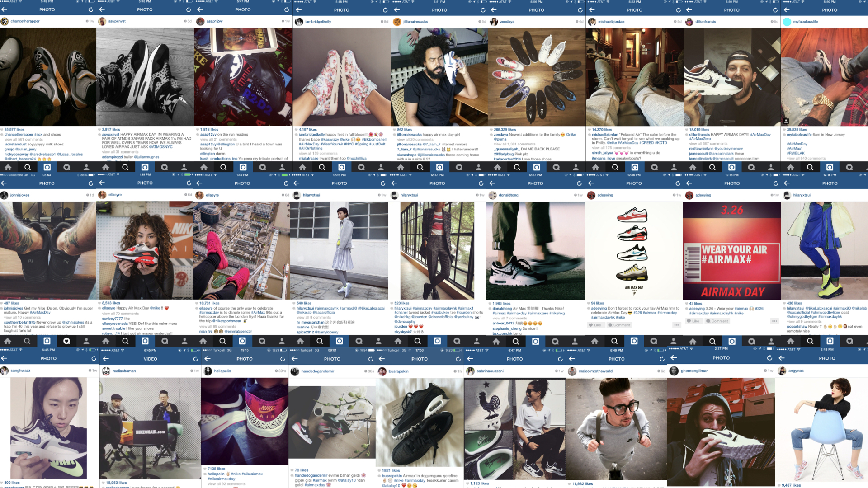Tap '265,329 likes' on zendaya's post
868x488 pixels.
505,129
